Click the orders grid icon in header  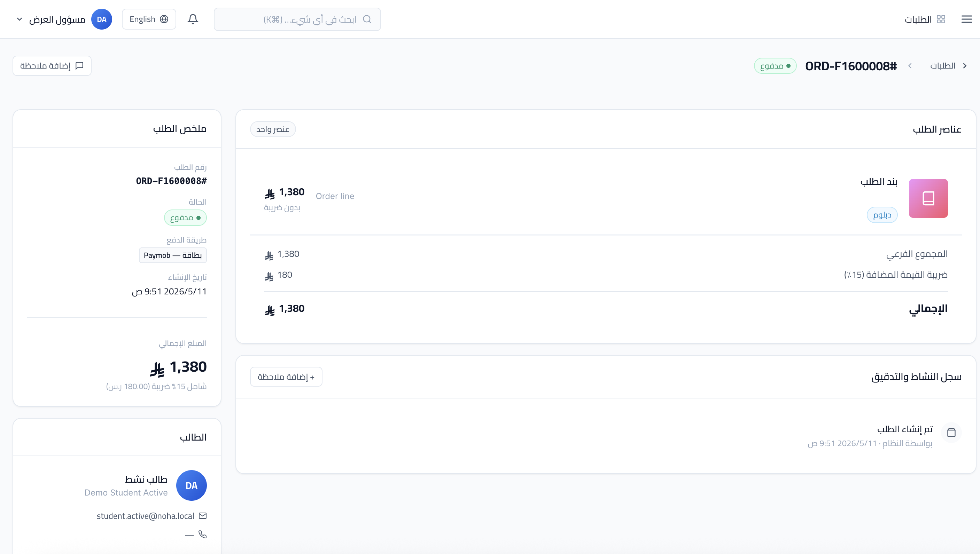(941, 19)
